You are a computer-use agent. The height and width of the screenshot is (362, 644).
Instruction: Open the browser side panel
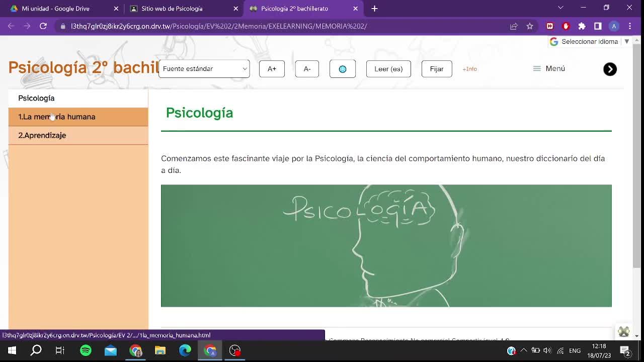(598, 26)
